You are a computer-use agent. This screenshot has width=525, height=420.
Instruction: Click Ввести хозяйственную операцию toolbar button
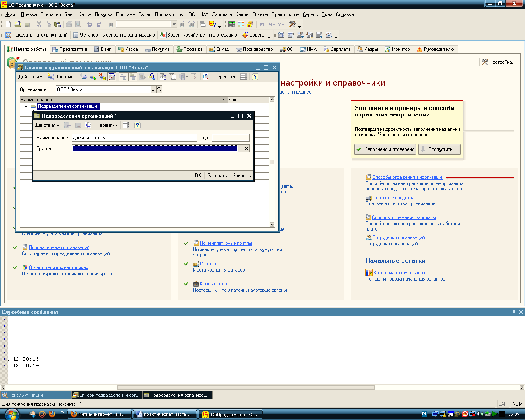coord(199,35)
